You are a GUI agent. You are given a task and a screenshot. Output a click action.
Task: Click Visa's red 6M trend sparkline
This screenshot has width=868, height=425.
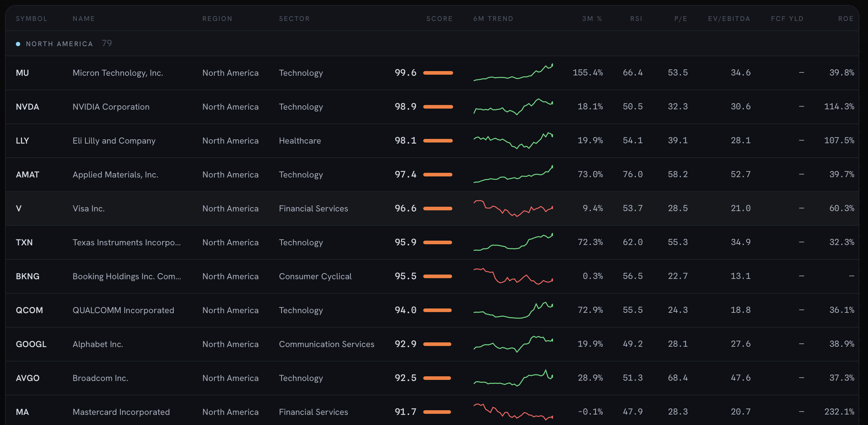tap(513, 209)
